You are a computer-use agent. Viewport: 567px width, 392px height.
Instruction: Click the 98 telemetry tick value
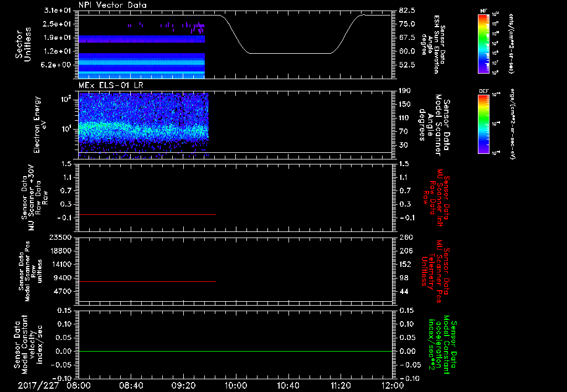[x=404, y=278]
